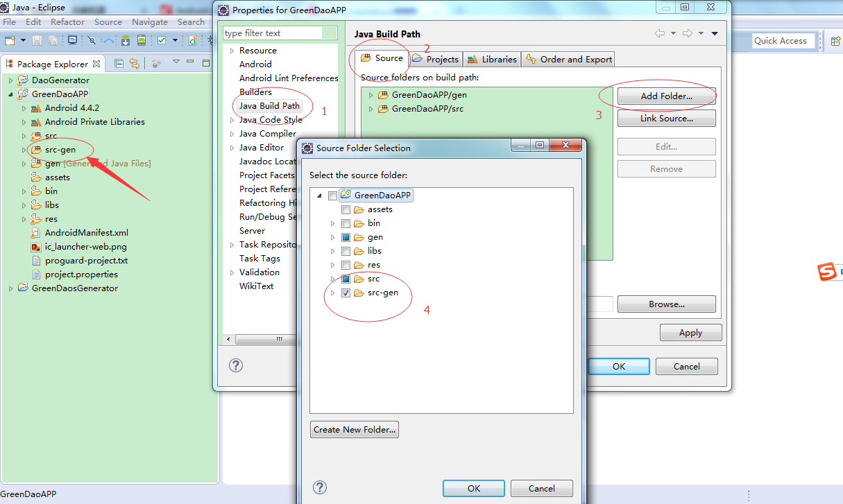Check the bin folder checkbox

point(346,223)
